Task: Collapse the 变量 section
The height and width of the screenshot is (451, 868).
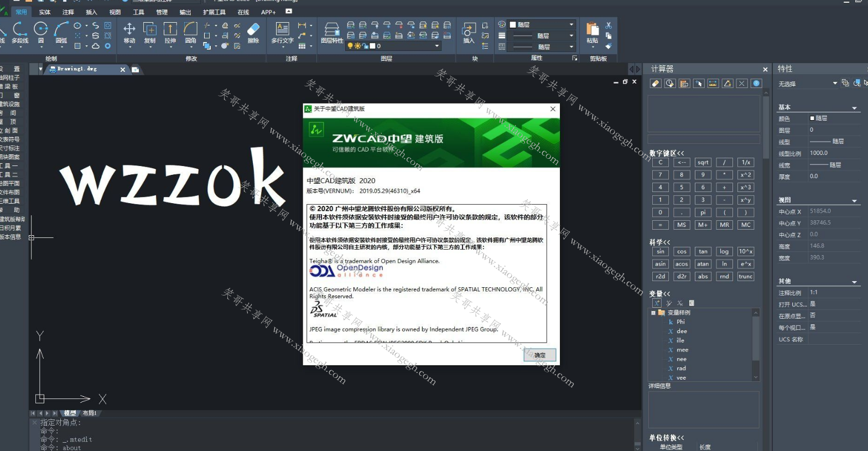Action: click(x=660, y=294)
